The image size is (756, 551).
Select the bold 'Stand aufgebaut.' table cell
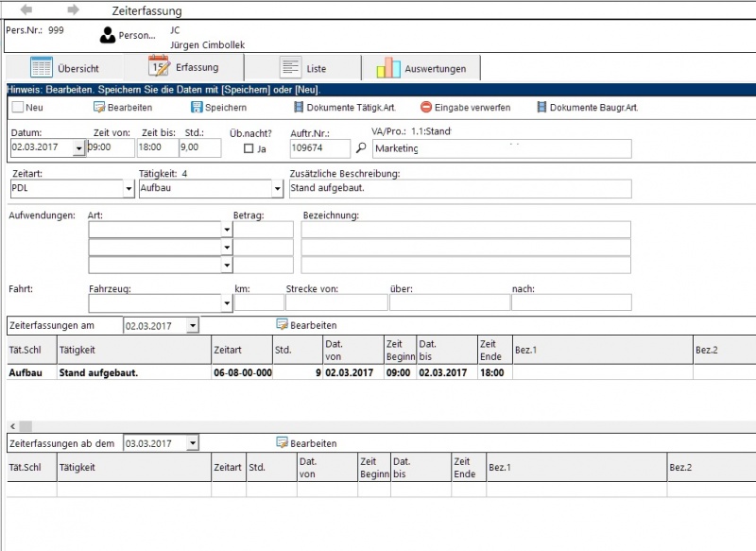point(134,372)
